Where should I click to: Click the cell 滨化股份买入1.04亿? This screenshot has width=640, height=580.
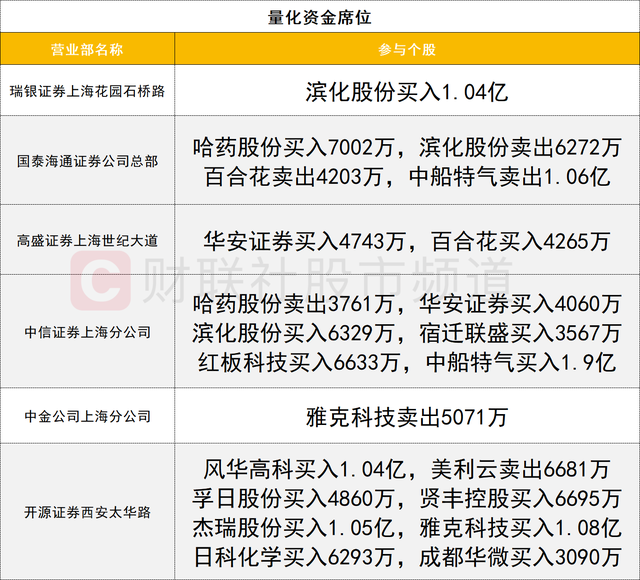(x=407, y=91)
